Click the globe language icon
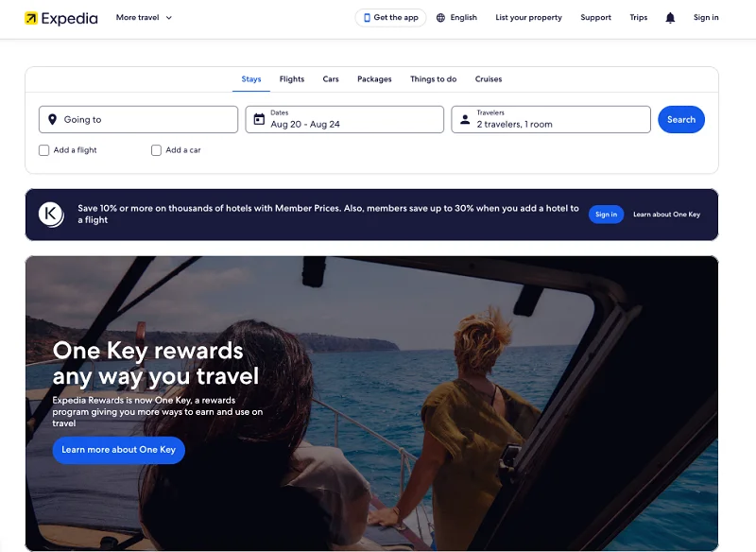 pyautogui.click(x=440, y=18)
